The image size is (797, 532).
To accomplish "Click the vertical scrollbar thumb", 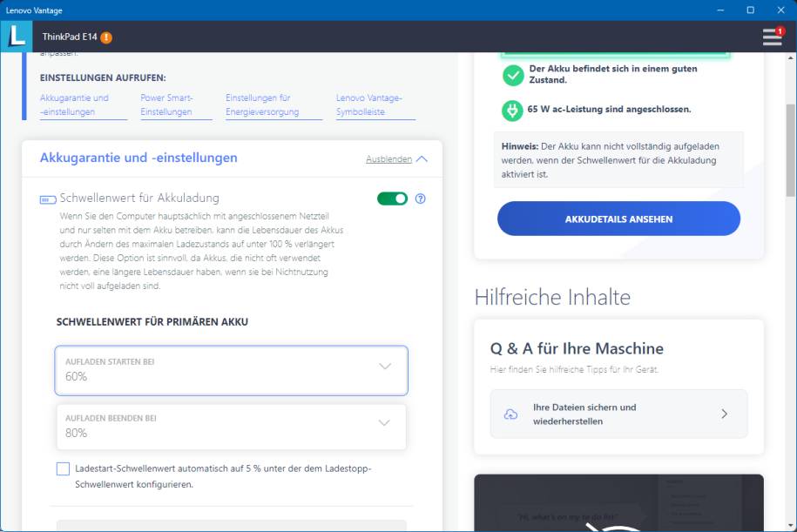I will (790, 150).
